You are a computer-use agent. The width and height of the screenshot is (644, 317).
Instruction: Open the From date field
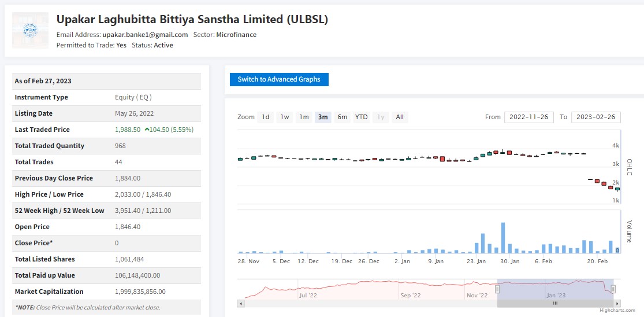pyautogui.click(x=529, y=117)
